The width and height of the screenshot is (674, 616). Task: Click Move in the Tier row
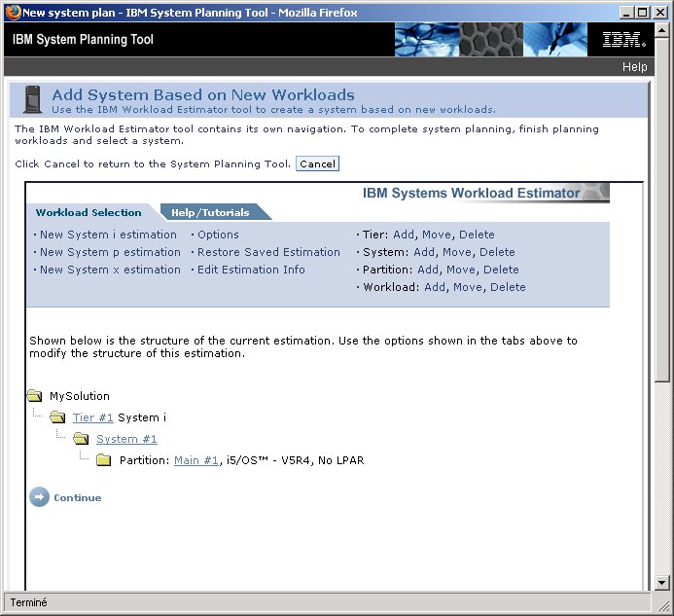437,235
